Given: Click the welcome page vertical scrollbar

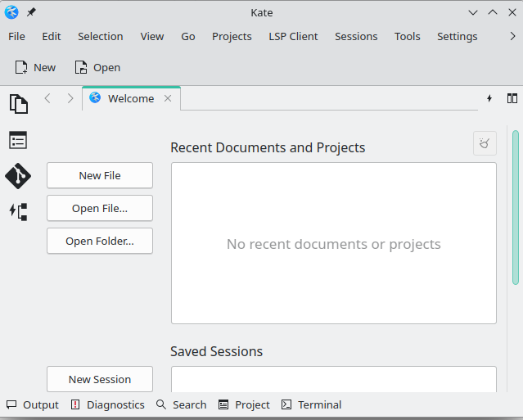Looking at the screenshot, I should point(516,207).
